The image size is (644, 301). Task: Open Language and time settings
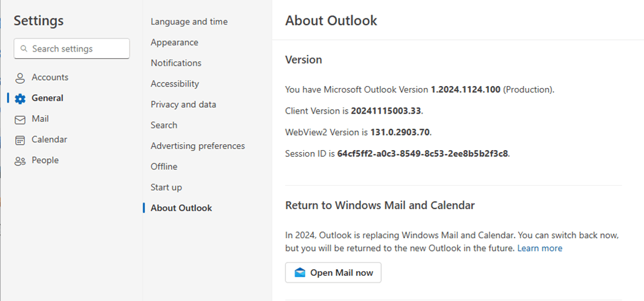pos(189,22)
